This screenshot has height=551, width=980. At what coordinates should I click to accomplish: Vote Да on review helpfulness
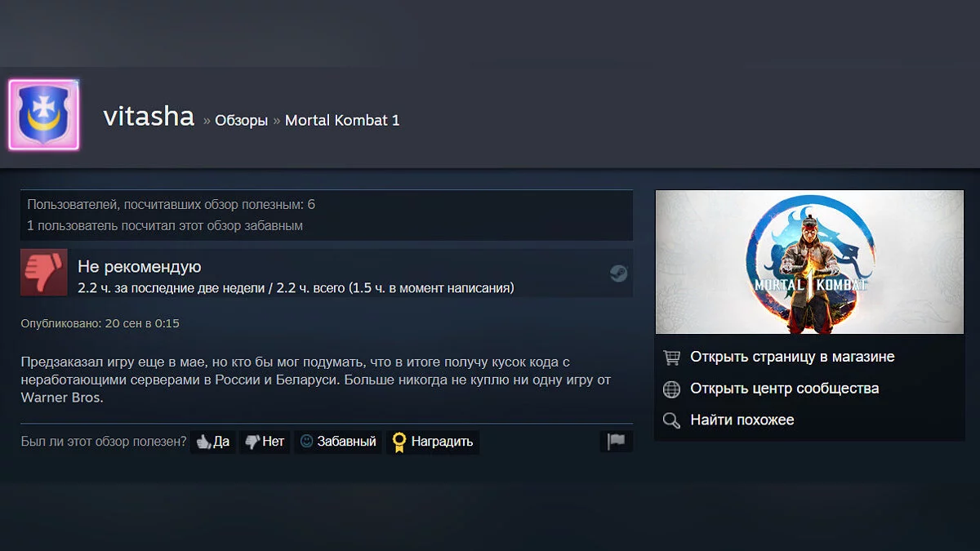pyautogui.click(x=212, y=442)
